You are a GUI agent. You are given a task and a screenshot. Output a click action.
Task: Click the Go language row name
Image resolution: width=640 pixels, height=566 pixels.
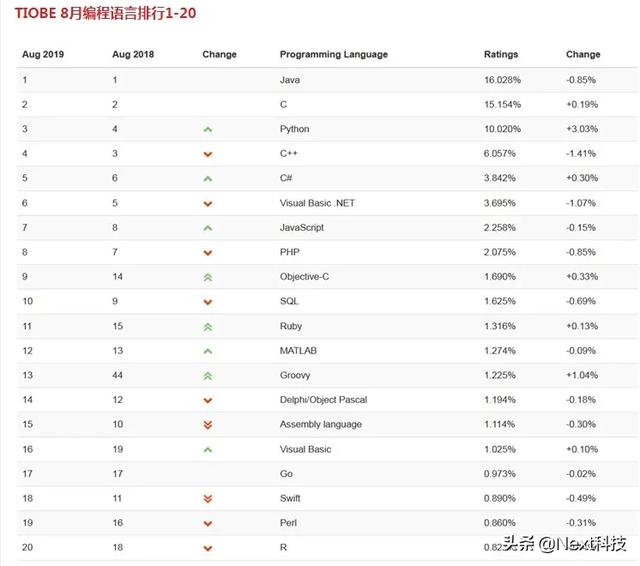[x=286, y=474]
